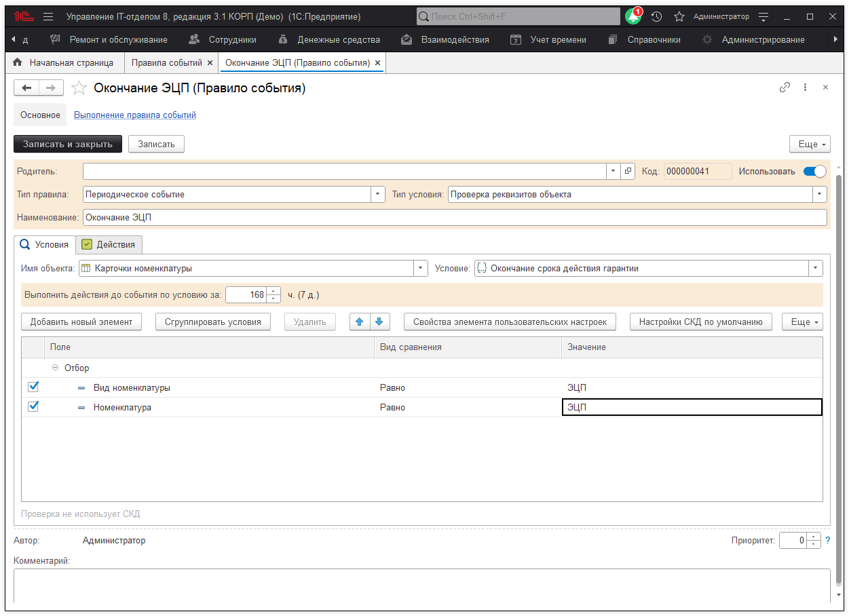Open Выполнение правила событий link

[134, 115]
